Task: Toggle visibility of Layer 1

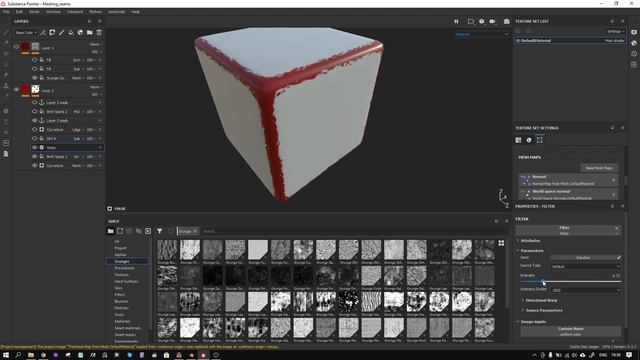Action: [x=16, y=47]
